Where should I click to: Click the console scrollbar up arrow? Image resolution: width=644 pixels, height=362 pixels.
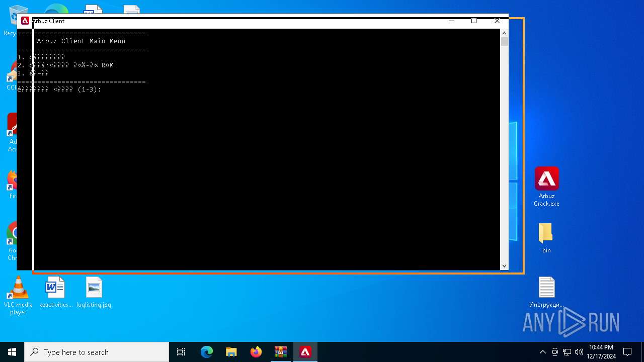[x=504, y=33]
